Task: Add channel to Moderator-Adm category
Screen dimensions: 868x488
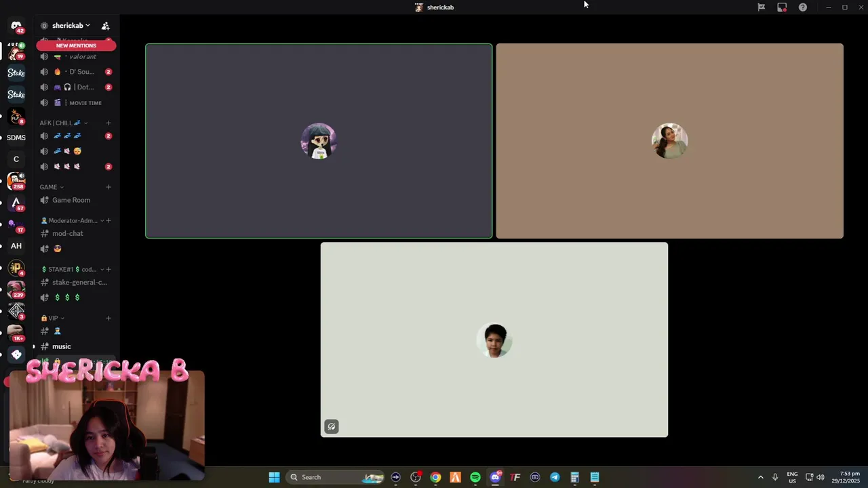Action: (108, 220)
